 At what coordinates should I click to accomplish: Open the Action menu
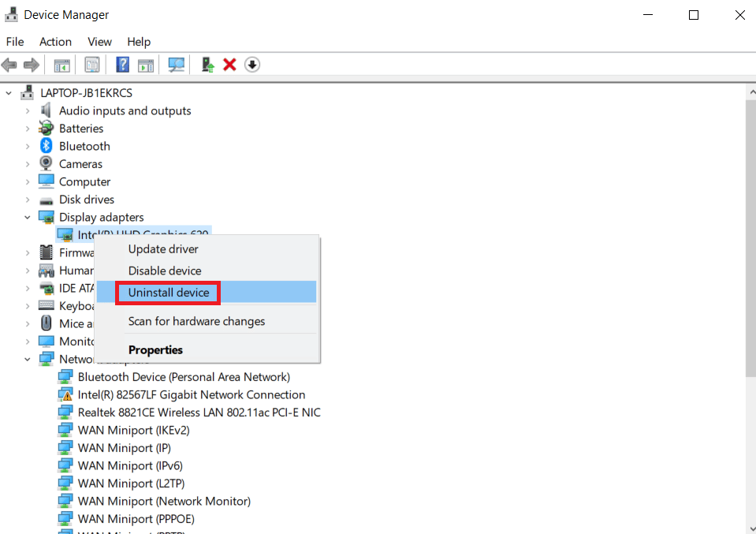(54, 42)
